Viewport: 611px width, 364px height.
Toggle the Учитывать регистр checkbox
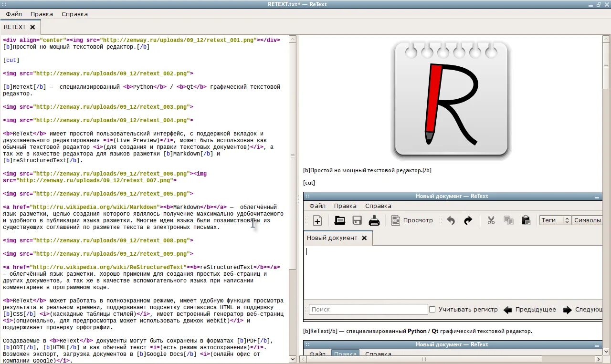(x=432, y=310)
